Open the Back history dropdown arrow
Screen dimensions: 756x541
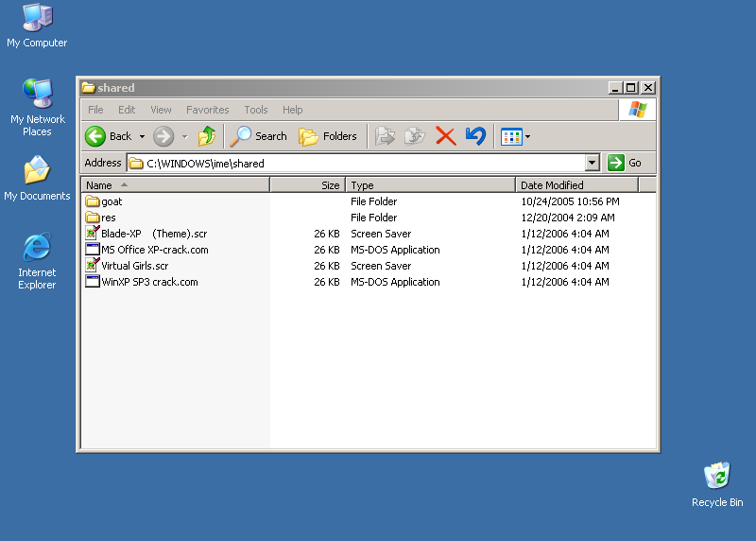(x=143, y=137)
